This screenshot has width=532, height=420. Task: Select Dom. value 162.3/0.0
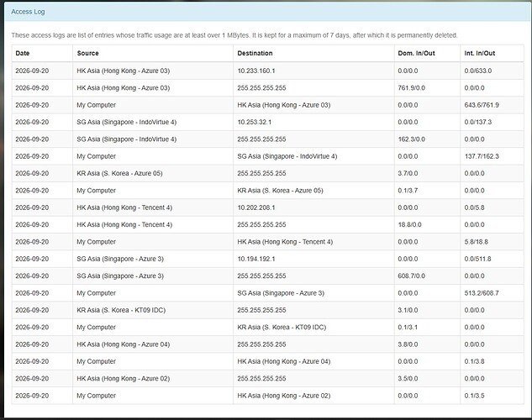click(411, 139)
